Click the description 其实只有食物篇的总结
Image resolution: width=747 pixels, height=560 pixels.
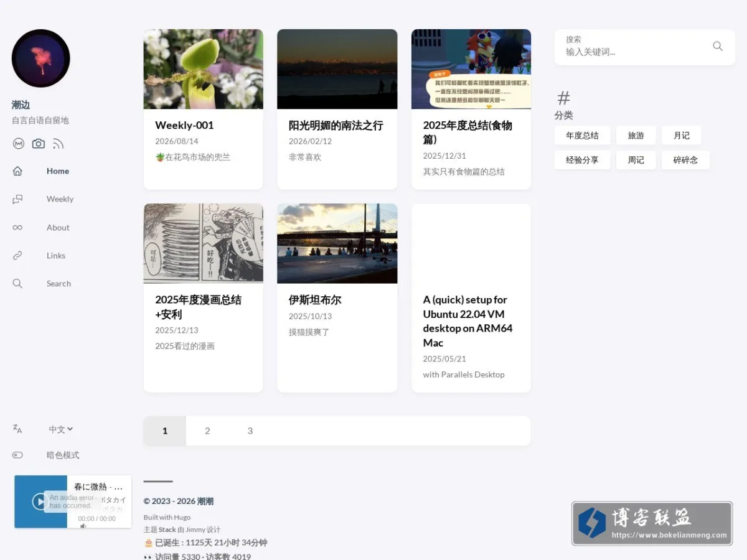pos(464,172)
